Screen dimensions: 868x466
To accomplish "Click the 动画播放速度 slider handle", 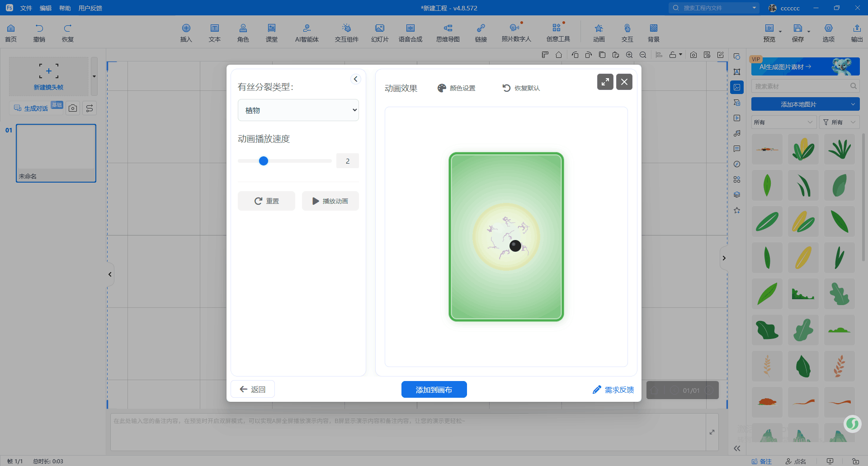I will coord(264,161).
